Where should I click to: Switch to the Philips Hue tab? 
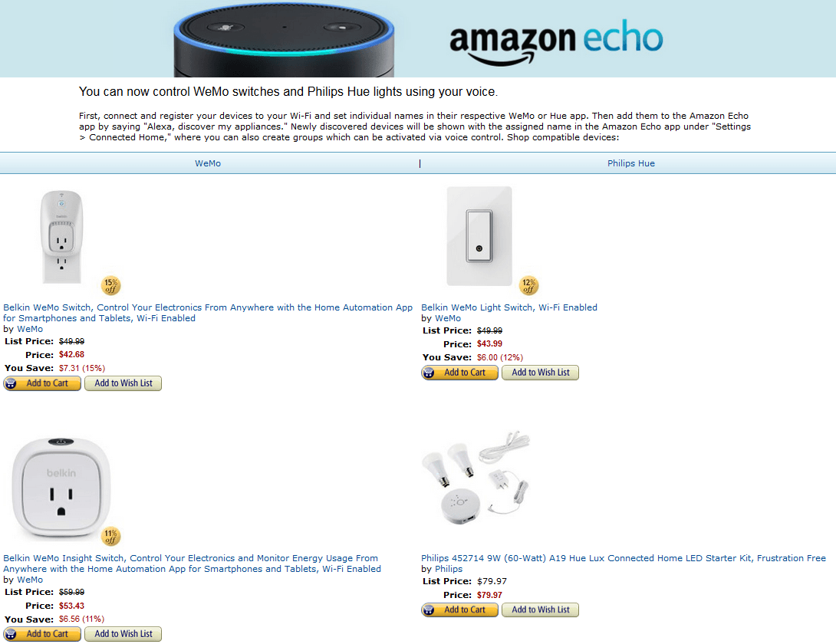[630, 163]
